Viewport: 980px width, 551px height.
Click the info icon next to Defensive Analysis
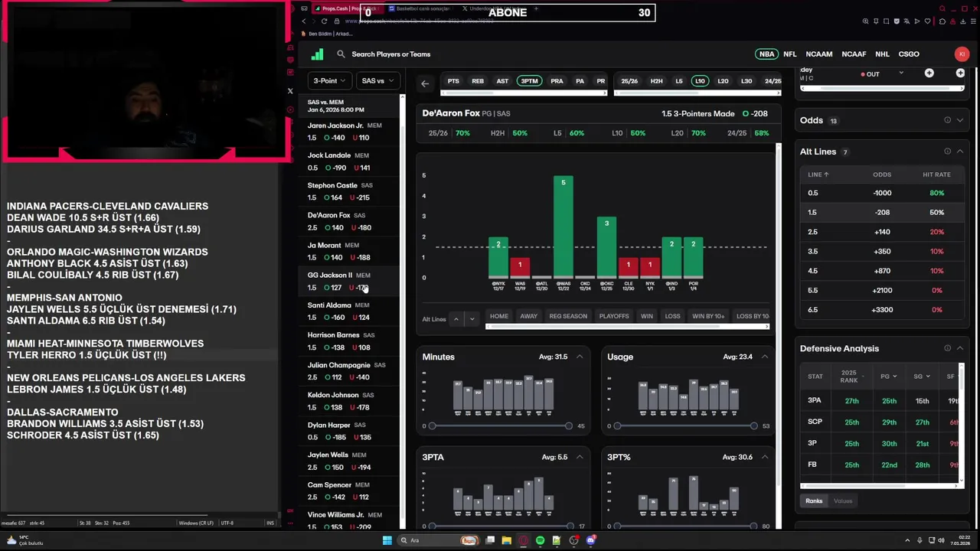947,348
